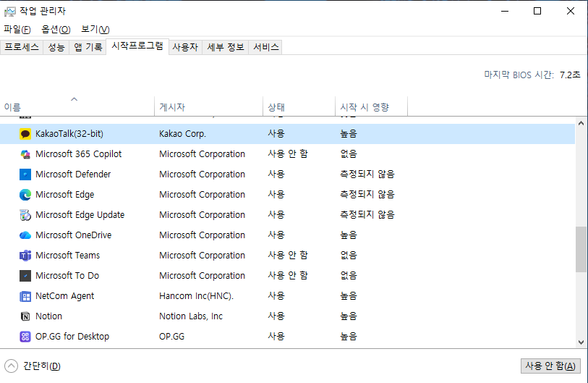Click the Notion icon
The height and width of the screenshot is (383, 588).
[x=25, y=316]
